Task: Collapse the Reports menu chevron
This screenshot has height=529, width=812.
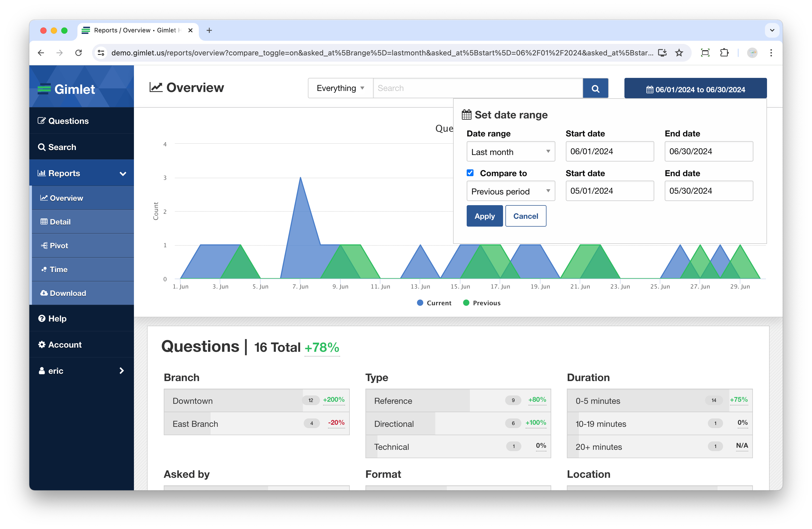Action: (123, 174)
